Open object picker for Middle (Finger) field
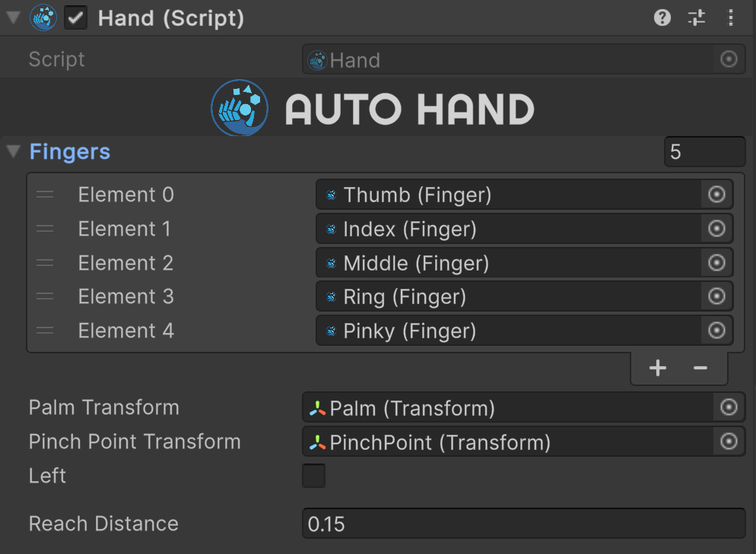The width and height of the screenshot is (756, 554). (717, 262)
